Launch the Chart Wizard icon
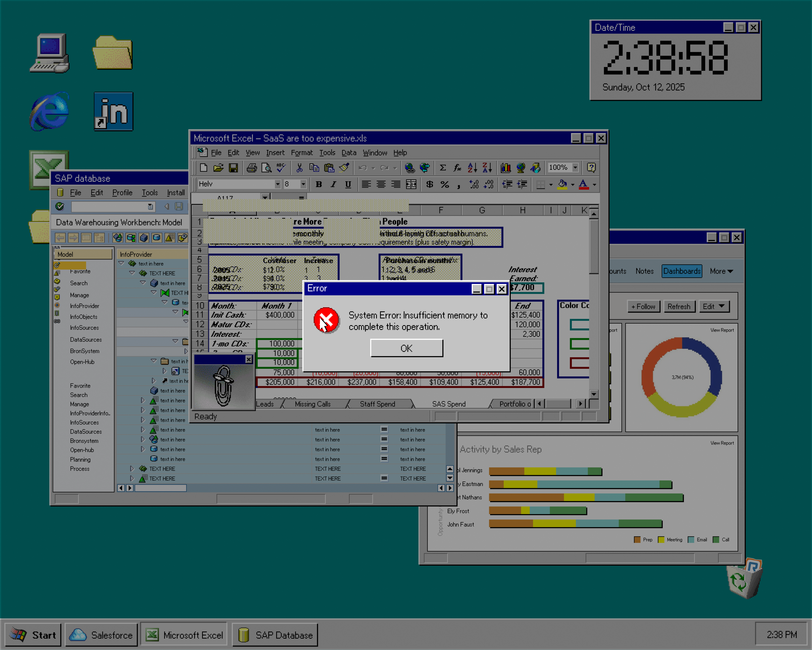812x650 pixels. point(505,168)
